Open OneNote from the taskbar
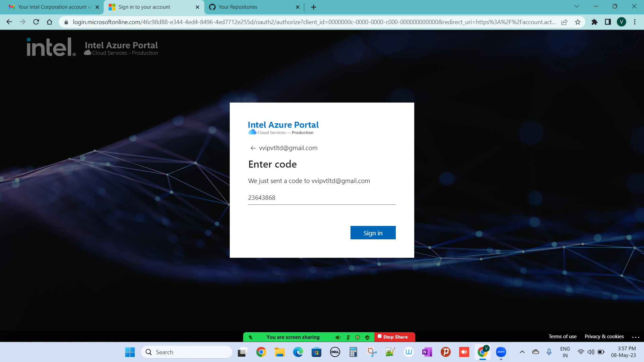Screen dimensions: 644x362 (x=427, y=352)
